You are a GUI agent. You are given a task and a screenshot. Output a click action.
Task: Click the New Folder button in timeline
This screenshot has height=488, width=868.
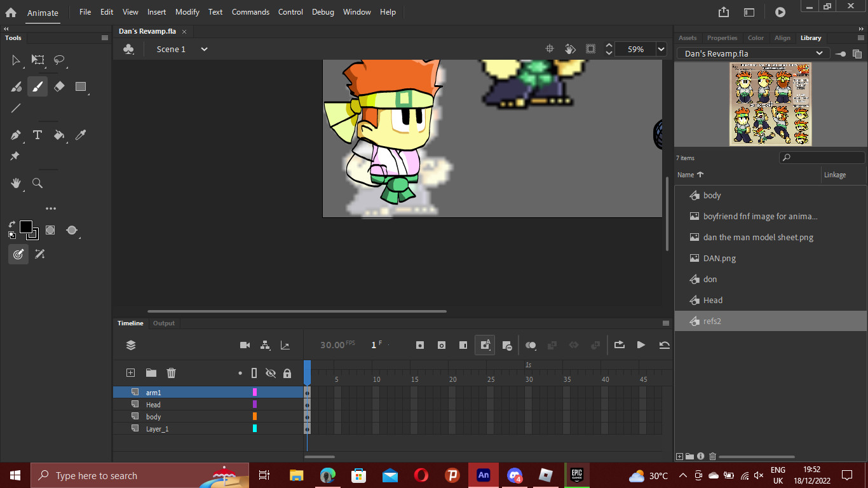pyautogui.click(x=151, y=373)
